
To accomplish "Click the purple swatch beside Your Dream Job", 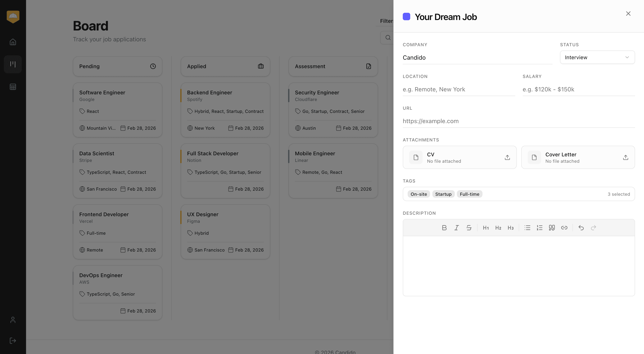I will (x=407, y=16).
